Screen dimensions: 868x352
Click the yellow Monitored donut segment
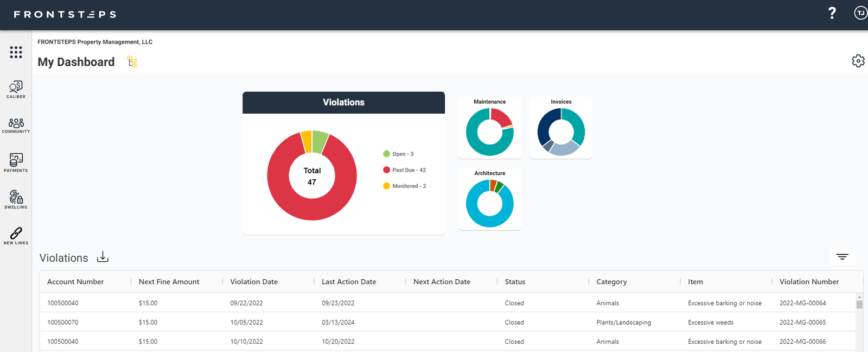307,141
